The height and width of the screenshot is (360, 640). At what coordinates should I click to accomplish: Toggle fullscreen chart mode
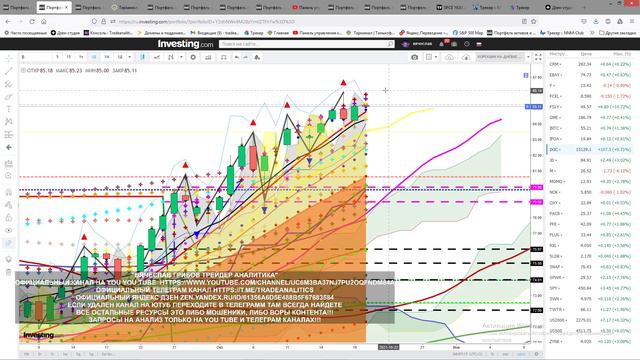coord(538,57)
